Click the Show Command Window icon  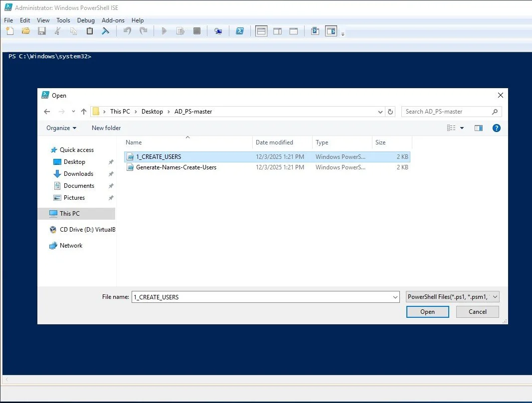pos(315,31)
